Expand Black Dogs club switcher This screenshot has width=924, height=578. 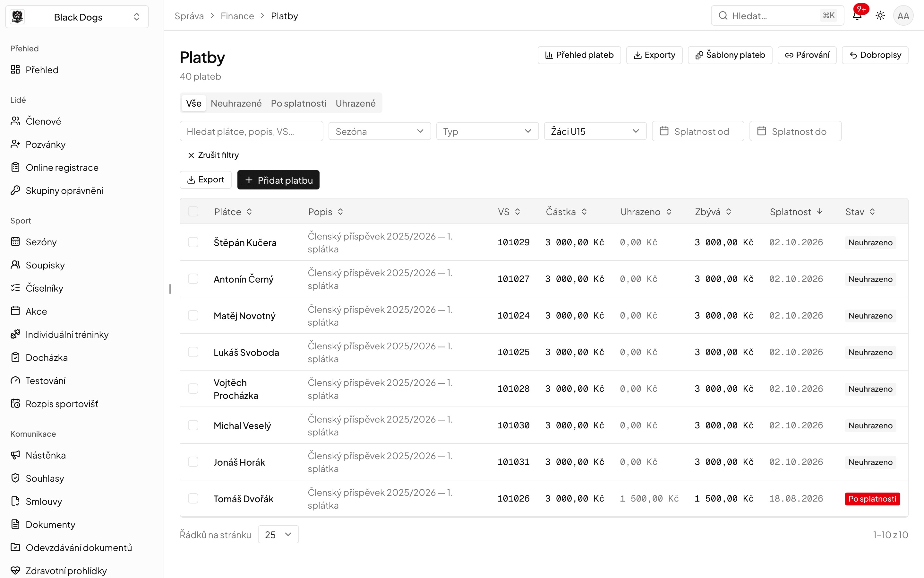point(77,17)
